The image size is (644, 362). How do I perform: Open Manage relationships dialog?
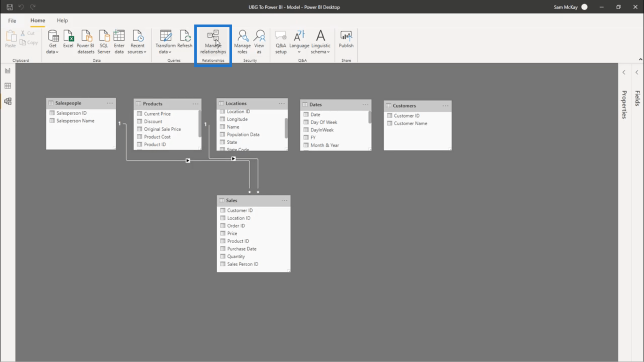point(213,42)
